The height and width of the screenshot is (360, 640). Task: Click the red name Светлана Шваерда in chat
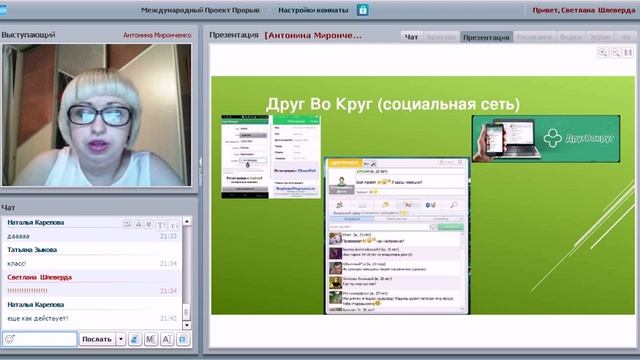coord(39,277)
